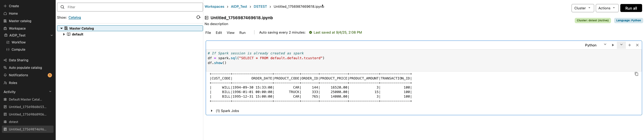Click Run all button
The height and width of the screenshot is (140, 644).
631,8
